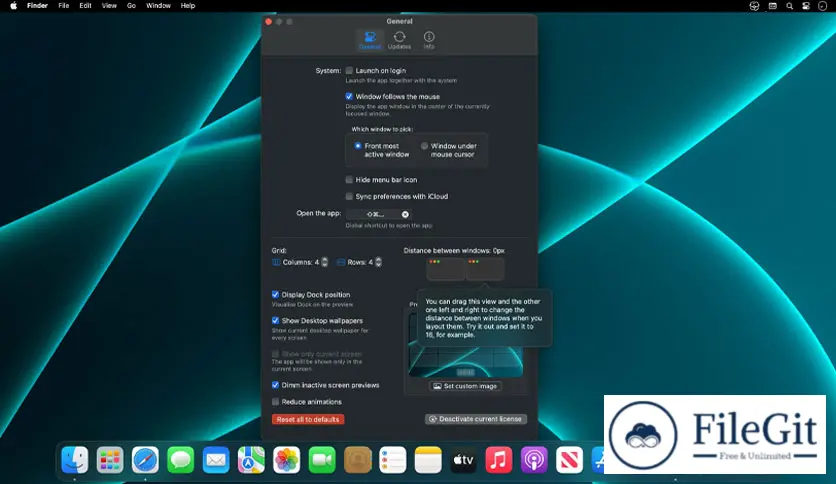Open the Updates tab
This screenshot has height=484, width=836.
399,41
